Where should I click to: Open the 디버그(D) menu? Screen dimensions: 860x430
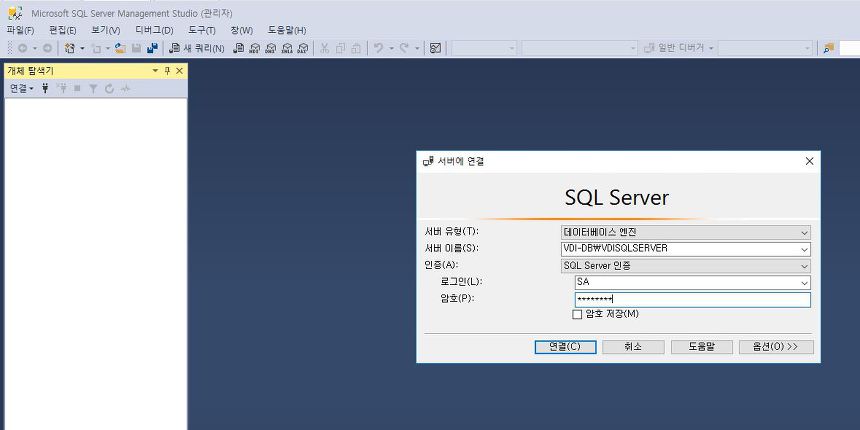point(154,30)
